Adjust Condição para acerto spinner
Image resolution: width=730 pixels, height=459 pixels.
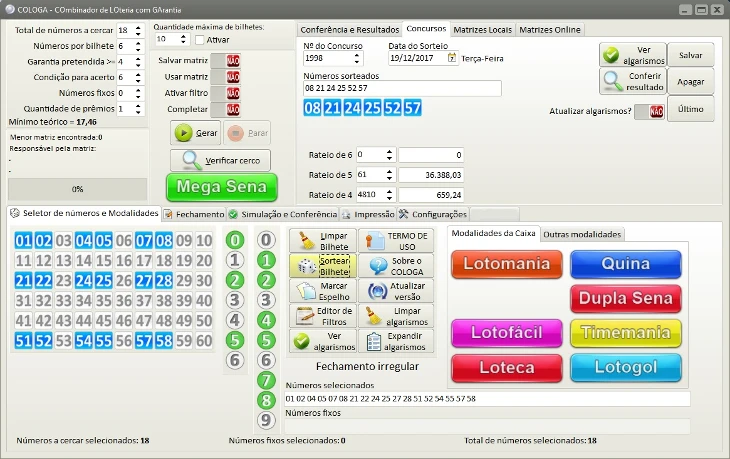coord(138,77)
